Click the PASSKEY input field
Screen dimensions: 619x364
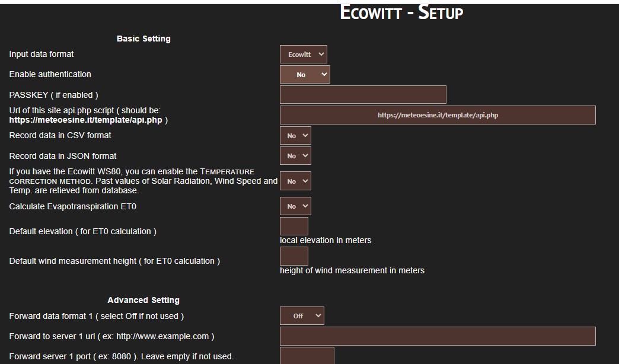(x=363, y=95)
